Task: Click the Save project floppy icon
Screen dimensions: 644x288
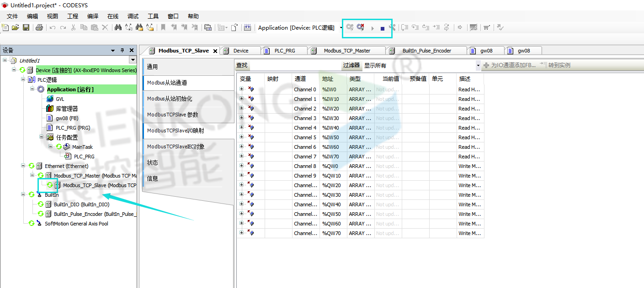Action: pos(26,27)
